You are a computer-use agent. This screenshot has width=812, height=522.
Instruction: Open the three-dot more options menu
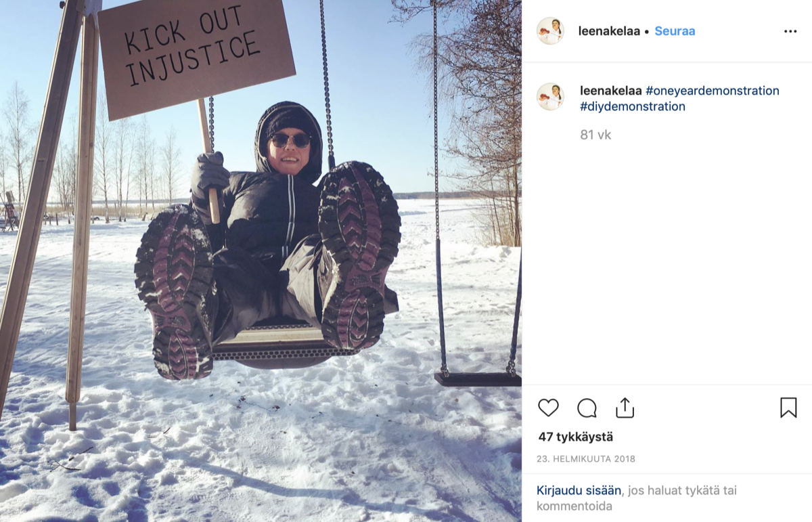(790, 31)
